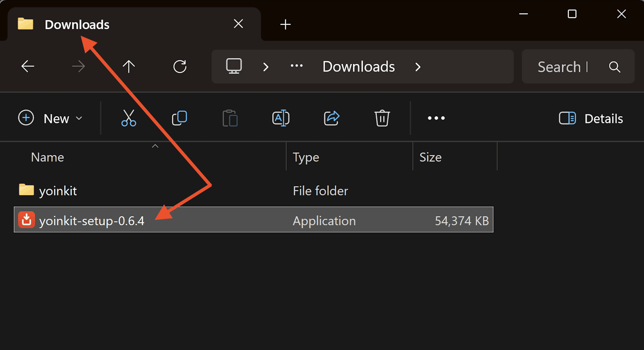Close the Downloads tab

238,24
